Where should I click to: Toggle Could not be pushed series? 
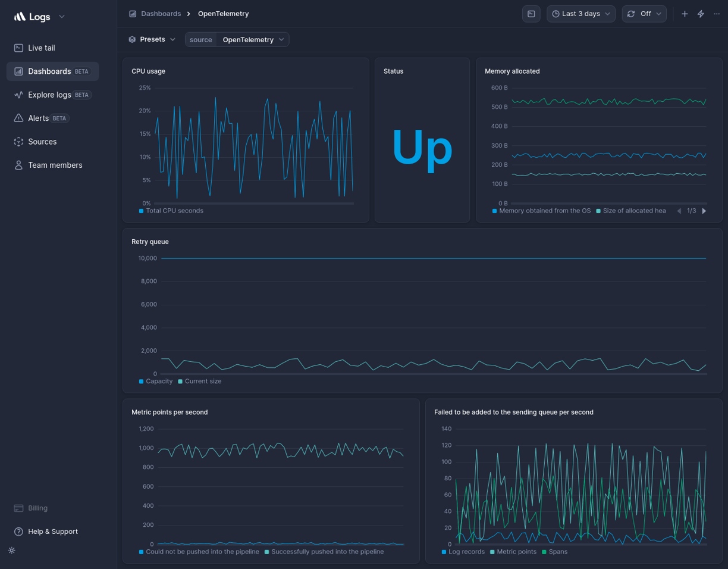coord(199,552)
